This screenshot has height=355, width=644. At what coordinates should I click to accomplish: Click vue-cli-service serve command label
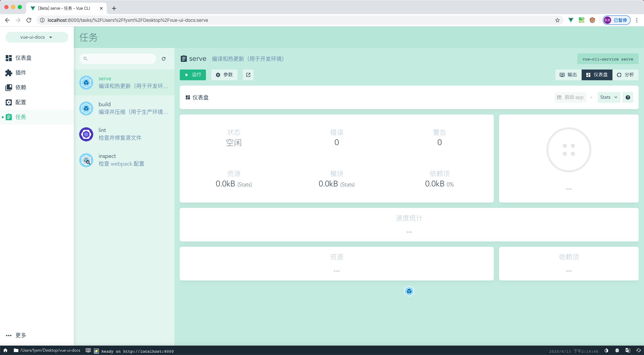click(608, 59)
